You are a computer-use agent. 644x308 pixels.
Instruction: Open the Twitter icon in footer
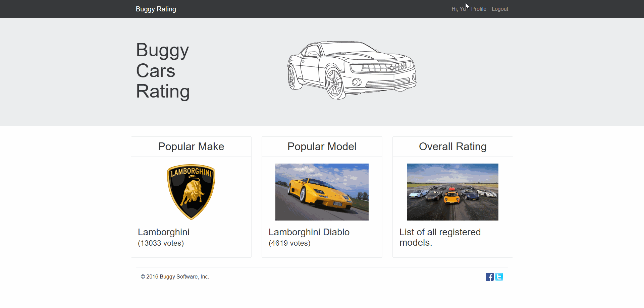pyautogui.click(x=499, y=277)
